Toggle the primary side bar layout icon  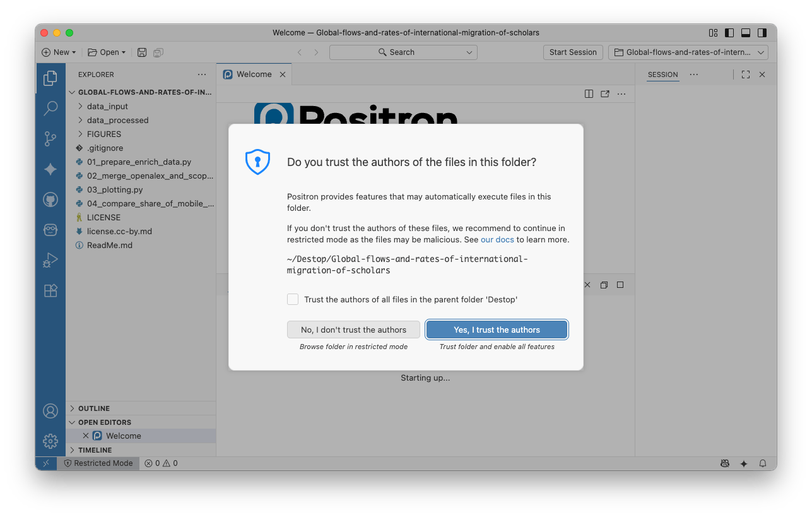(x=729, y=33)
